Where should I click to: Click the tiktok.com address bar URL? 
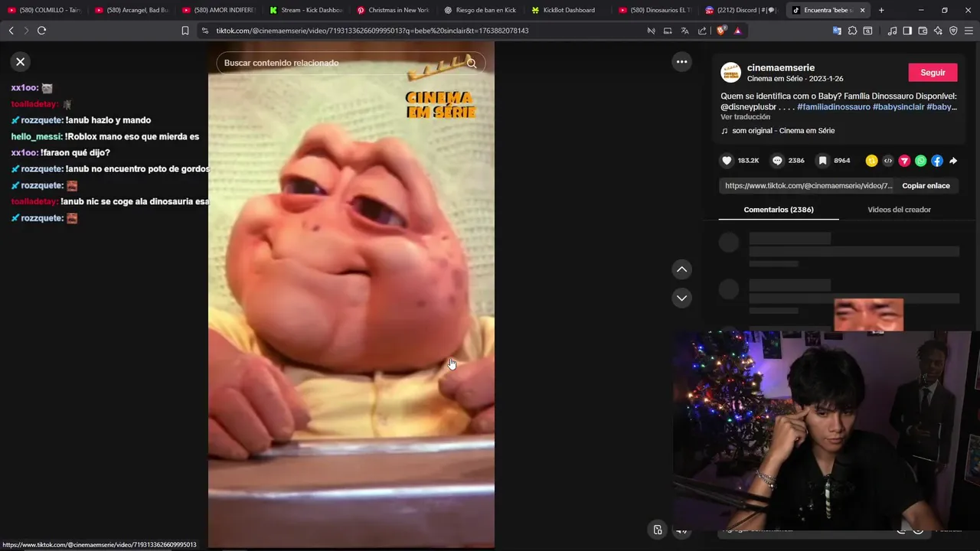372,31
